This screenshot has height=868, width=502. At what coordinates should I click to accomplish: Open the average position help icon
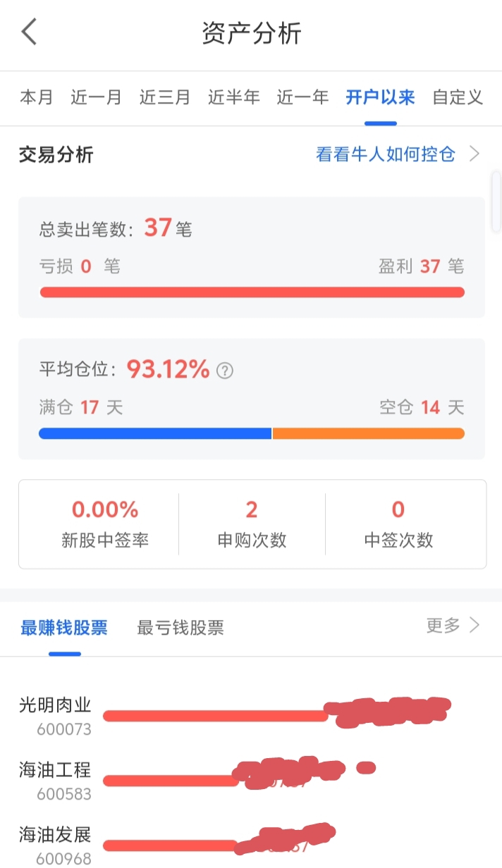[224, 371]
